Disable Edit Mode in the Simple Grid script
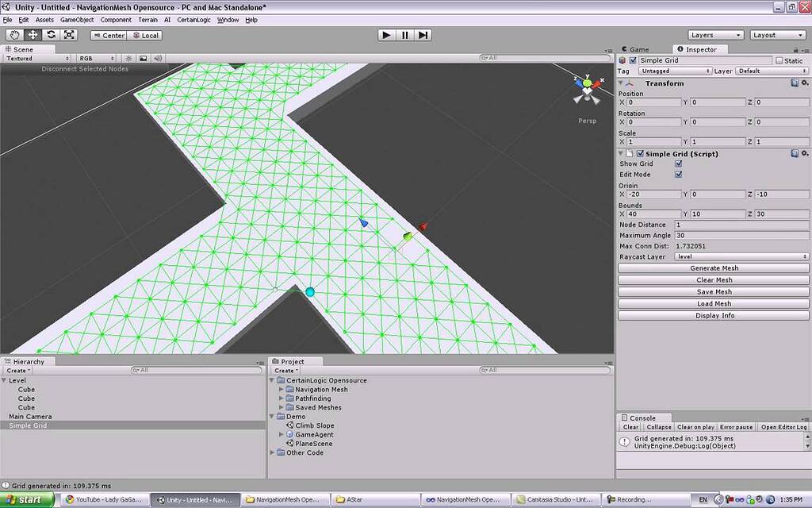The height and width of the screenshot is (508, 812). click(680, 175)
